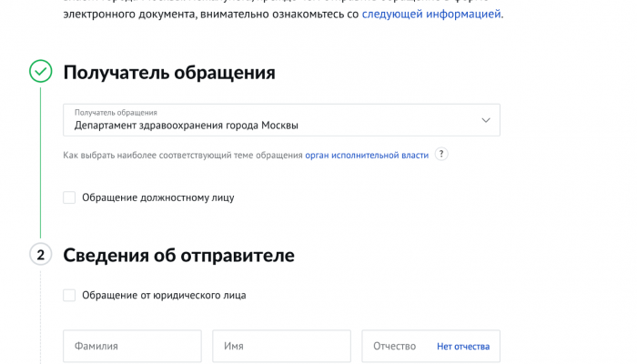The image size is (637, 364).
Task: Select the "Департамент здравоохранения города Москвы" value
Action: coord(187,126)
